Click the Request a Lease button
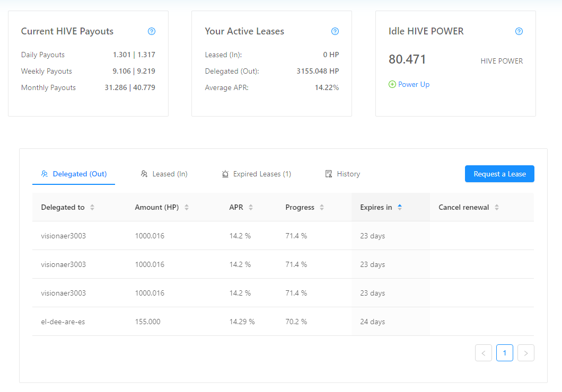 (x=499, y=174)
